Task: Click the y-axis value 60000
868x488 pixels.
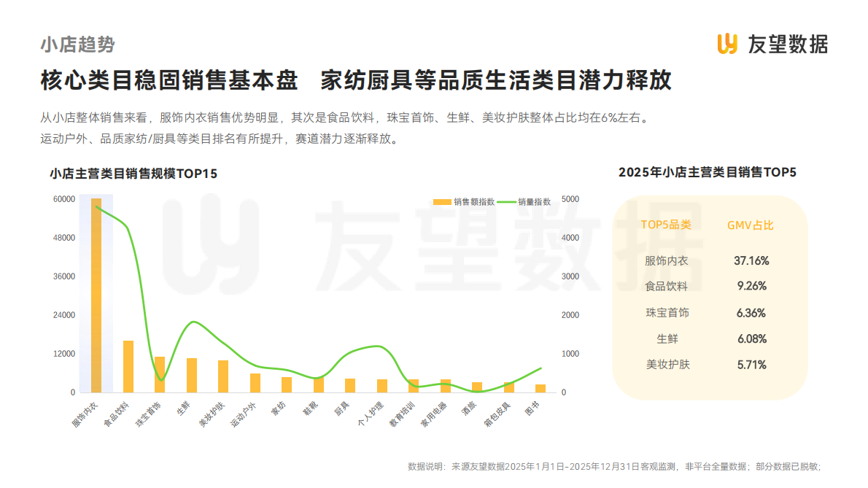Action: click(x=64, y=198)
